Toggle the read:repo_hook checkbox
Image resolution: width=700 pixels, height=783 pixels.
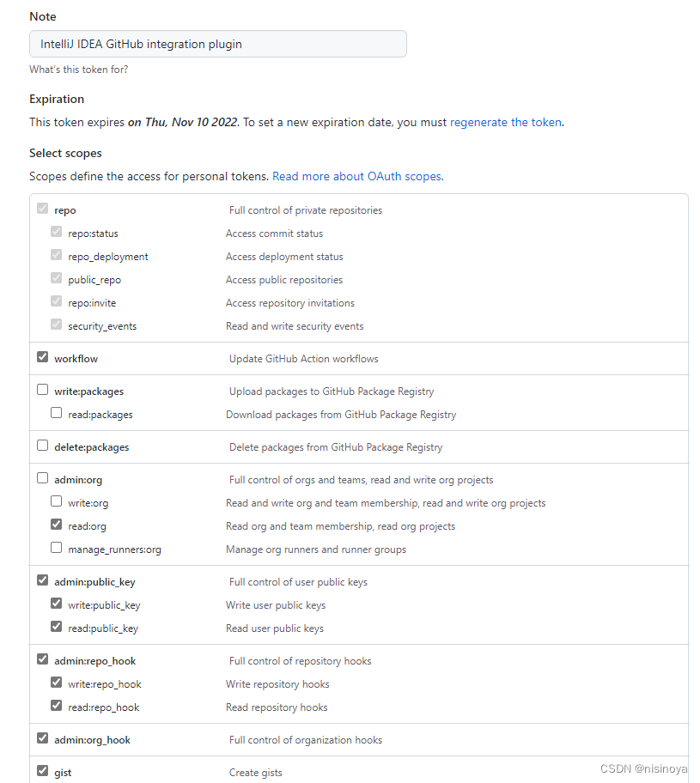(57, 706)
